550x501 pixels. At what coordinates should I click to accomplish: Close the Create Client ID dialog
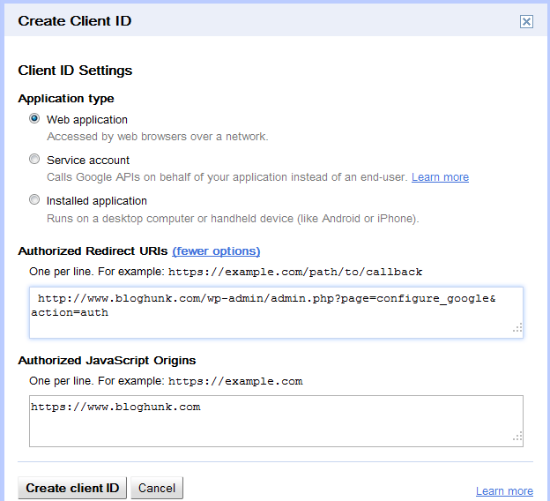(526, 22)
